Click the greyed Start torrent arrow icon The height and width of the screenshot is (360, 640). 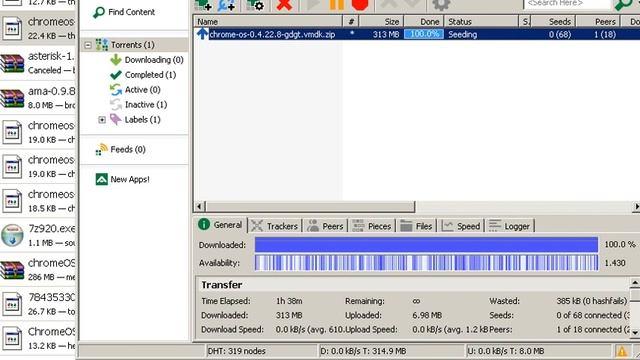(313, 5)
